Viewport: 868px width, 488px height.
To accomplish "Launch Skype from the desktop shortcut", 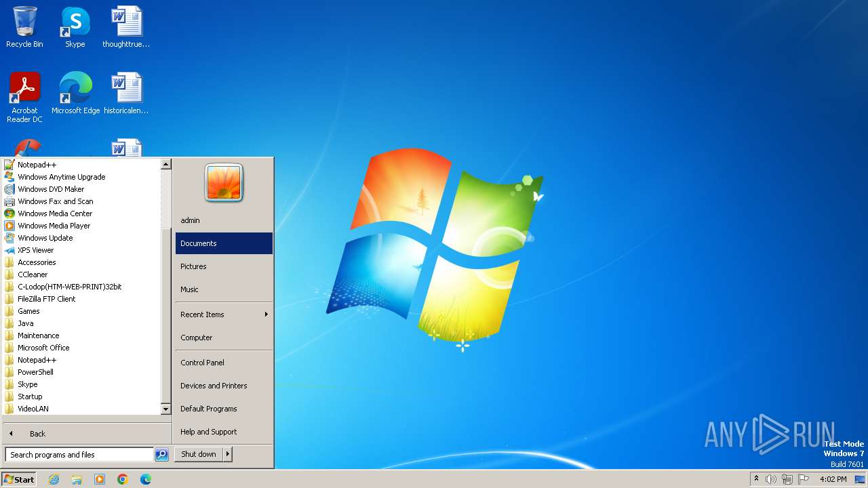I will point(75,27).
